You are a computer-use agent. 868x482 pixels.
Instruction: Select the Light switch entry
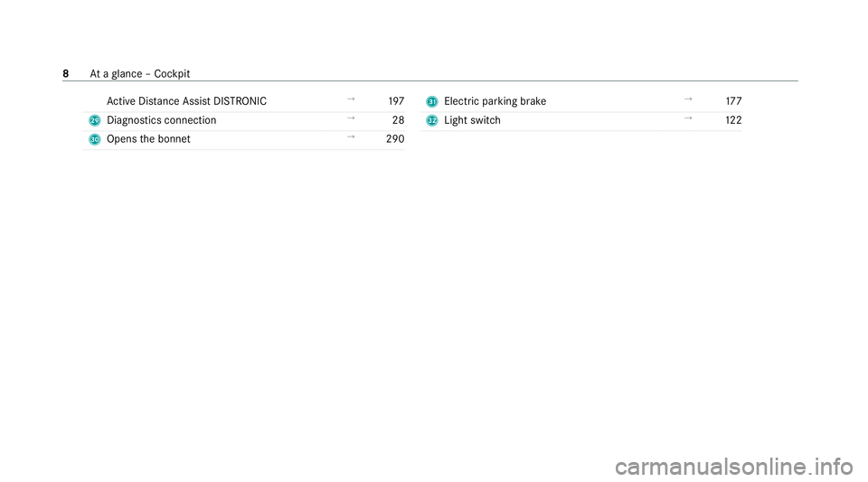coord(472,120)
